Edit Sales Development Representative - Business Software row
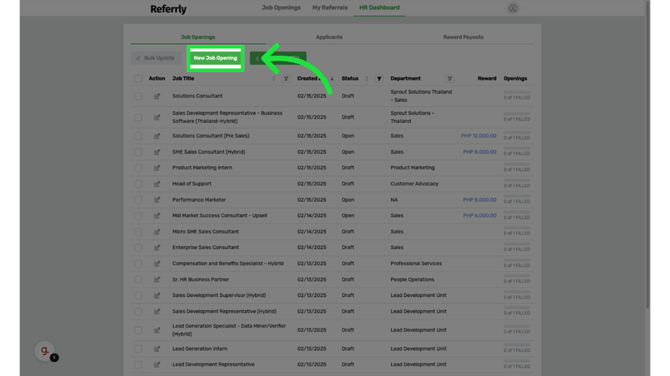The width and height of the screenshot is (670, 376). click(x=157, y=117)
